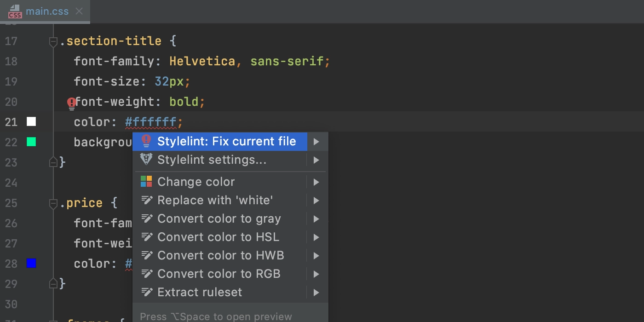
Task: Expand submenu arrow for Stylelint: Fix current file
Action: pos(316,142)
